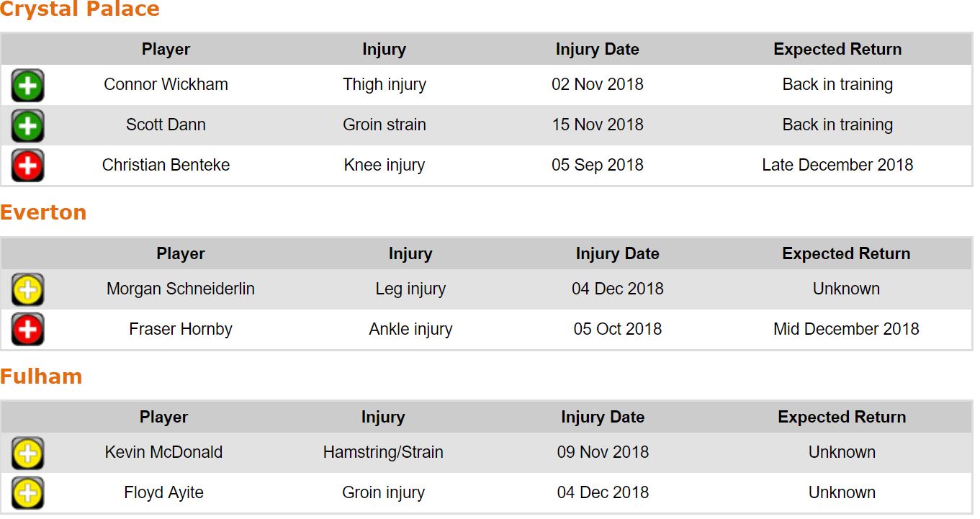Click Fulham Injury column header
The image size is (980, 519).
383,418
